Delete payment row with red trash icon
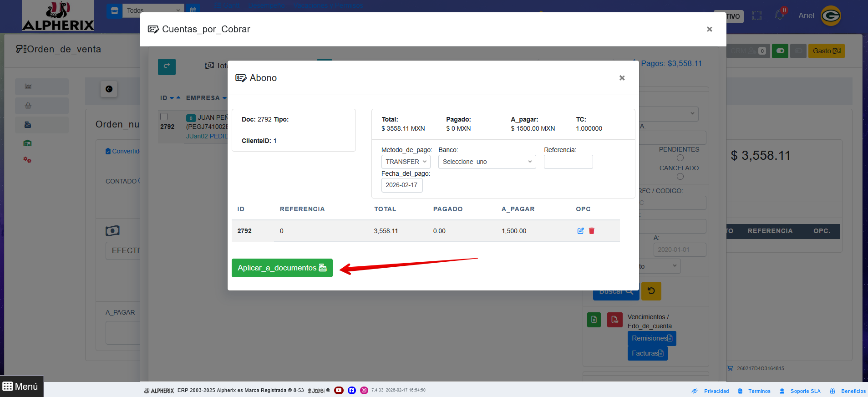Image resolution: width=868 pixels, height=397 pixels. [x=592, y=231]
